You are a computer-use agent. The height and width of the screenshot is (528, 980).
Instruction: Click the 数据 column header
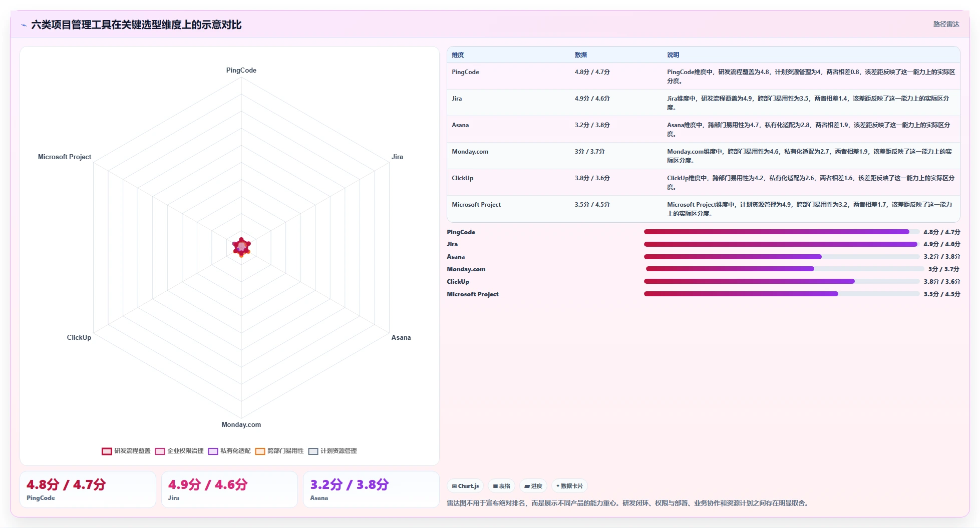coord(581,55)
